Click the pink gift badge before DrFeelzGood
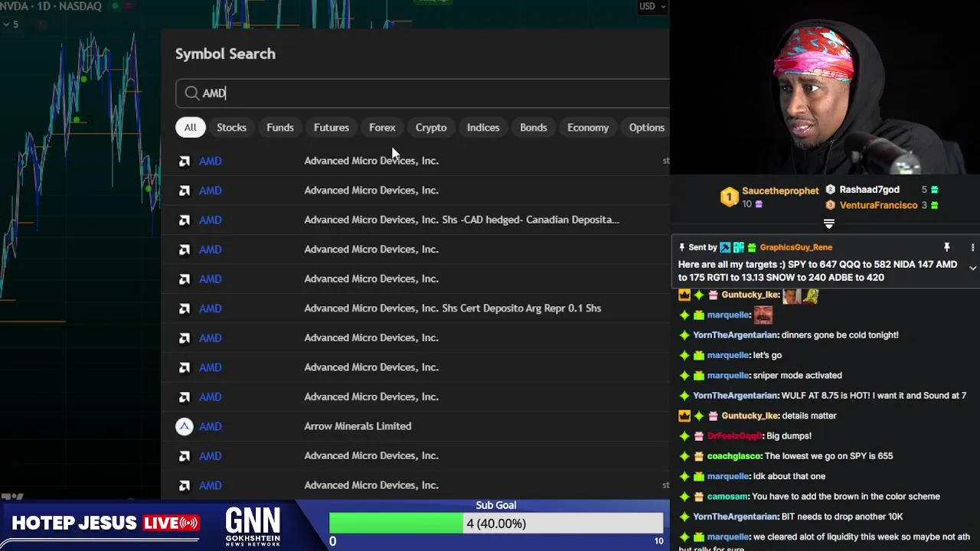This screenshot has height=551, width=980. [x=698, y=436]
